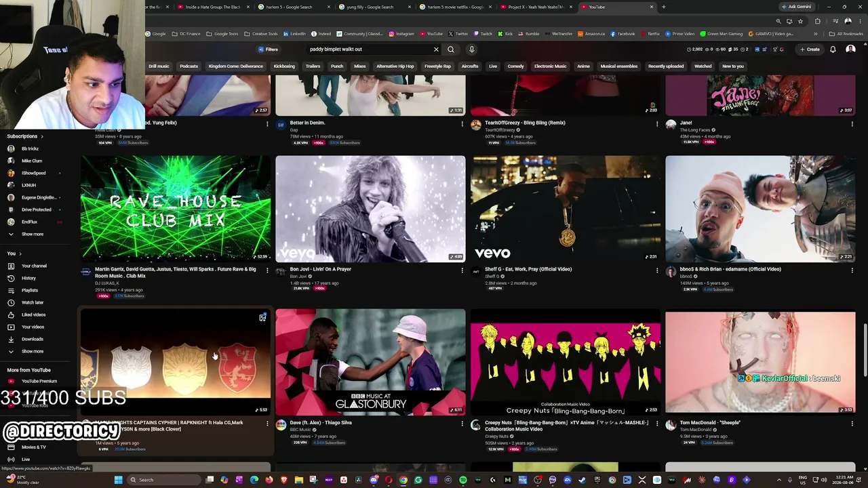
Task: Open the All Bookmarks folder
Action: pyautogui.click(x=846, y=34)
